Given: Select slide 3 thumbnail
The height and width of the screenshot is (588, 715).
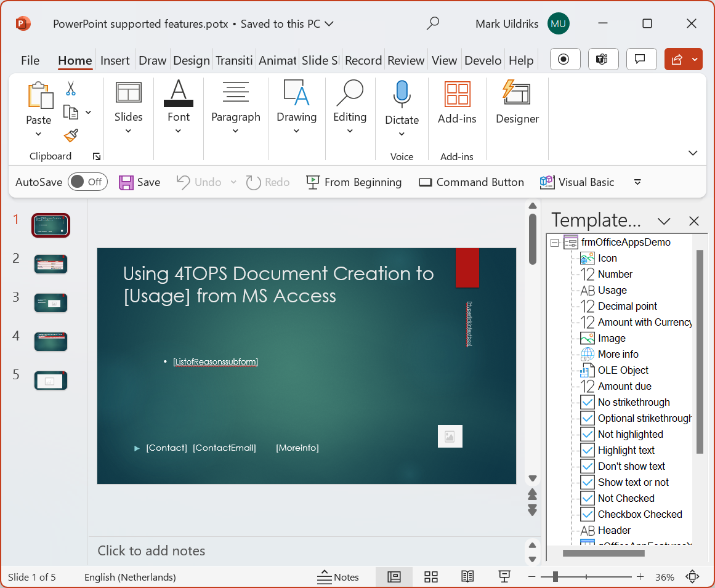Looking at the screenshot, I should (50, 302).
